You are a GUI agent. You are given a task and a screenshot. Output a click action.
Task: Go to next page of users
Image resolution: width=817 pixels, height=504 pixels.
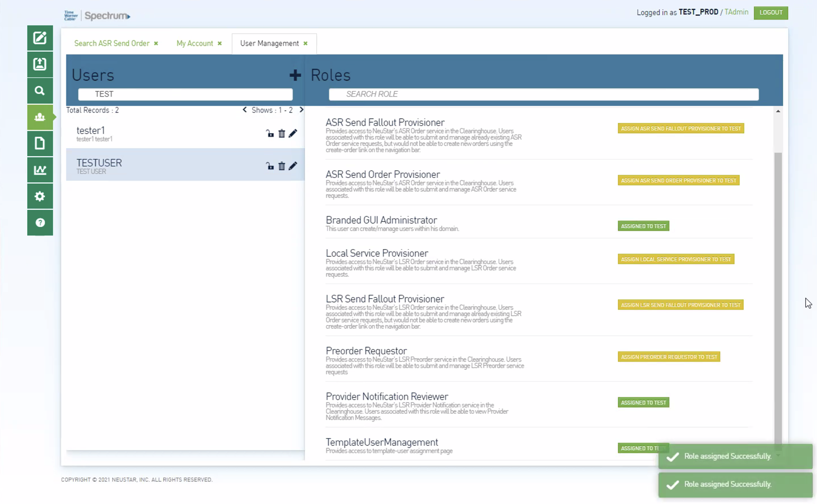[301, 110]
